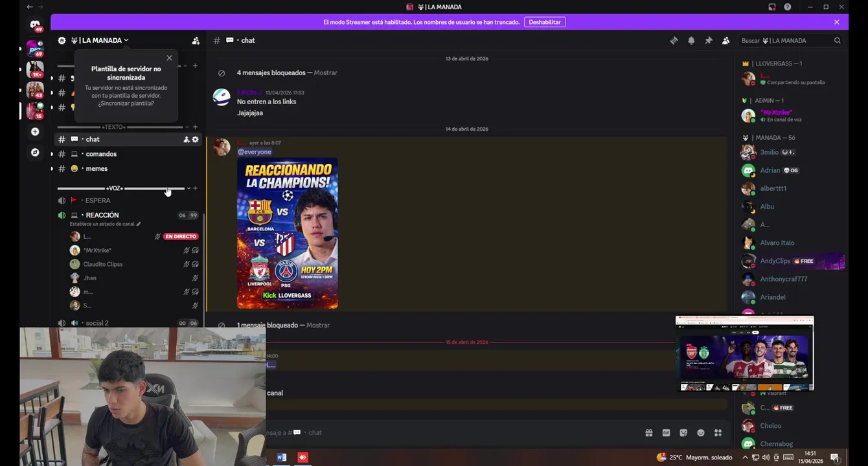
Task: Select Claudito Clipss in voice channel
Action: pyautogui.click(x=134, y=264)
